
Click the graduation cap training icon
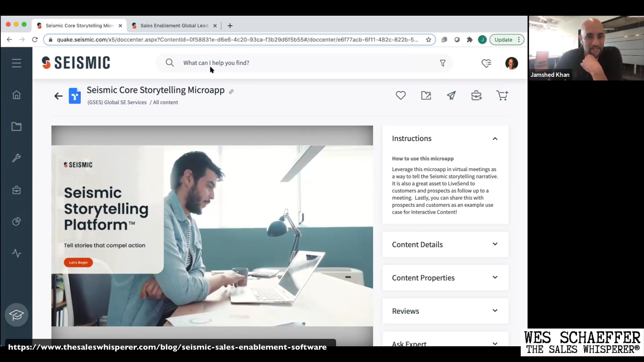pyautogui.click(x=16, y=315)
